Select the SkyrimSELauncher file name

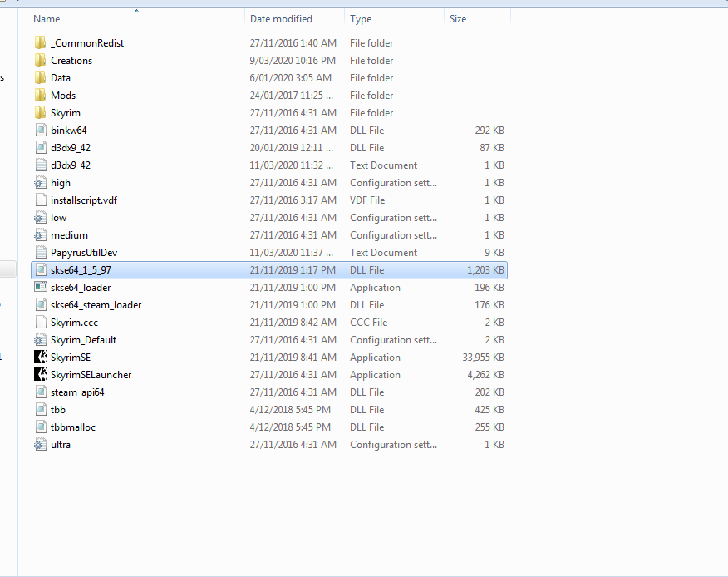pyautogui.click(x=91, y=375)
